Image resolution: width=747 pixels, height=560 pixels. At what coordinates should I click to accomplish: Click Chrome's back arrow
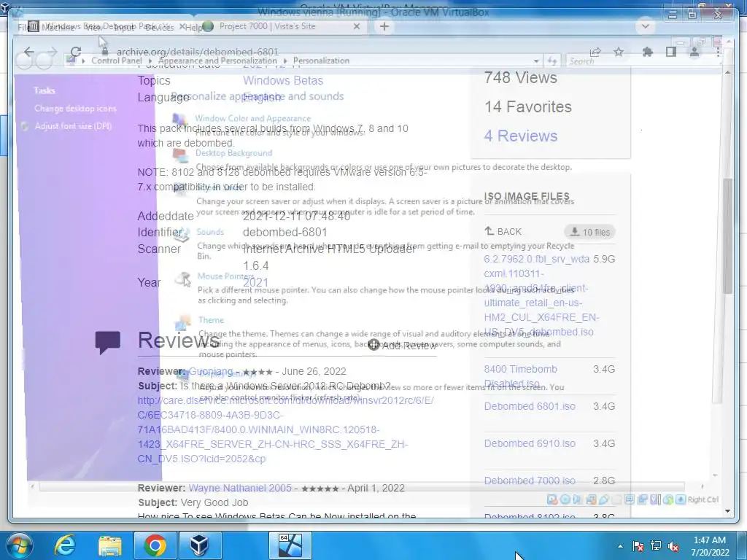29,52
